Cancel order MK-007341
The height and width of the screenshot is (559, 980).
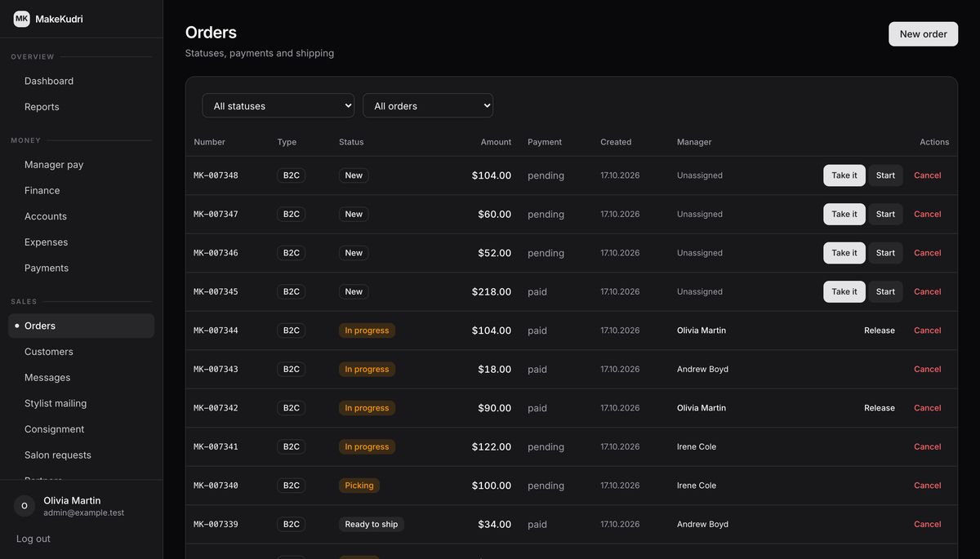point(928,446)
